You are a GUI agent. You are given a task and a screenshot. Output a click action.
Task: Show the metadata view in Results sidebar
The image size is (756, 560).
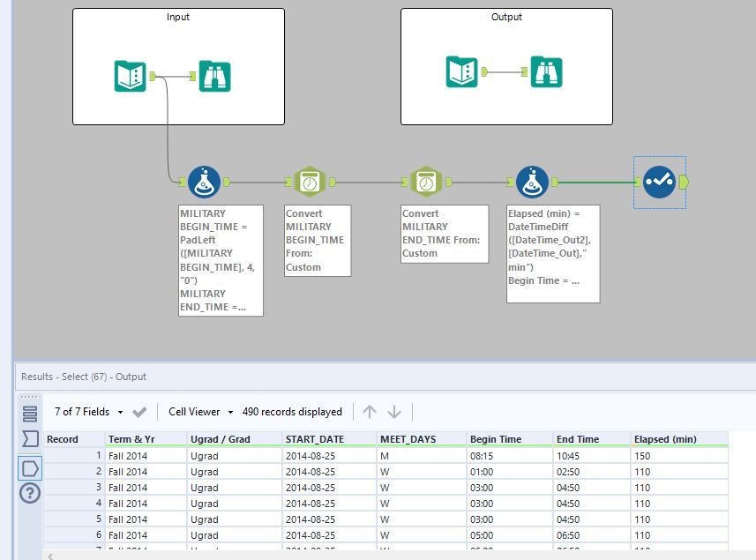[30, 439]
